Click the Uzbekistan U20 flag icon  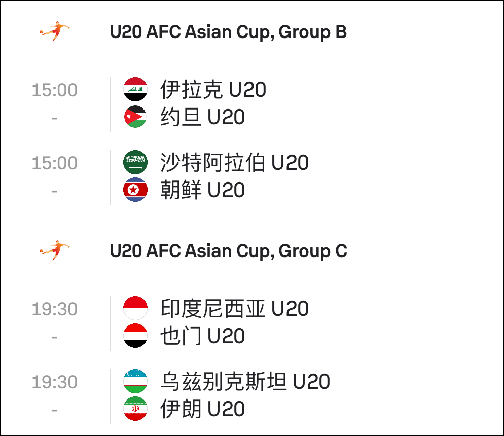pyautogui.click(x=135, y=381)
